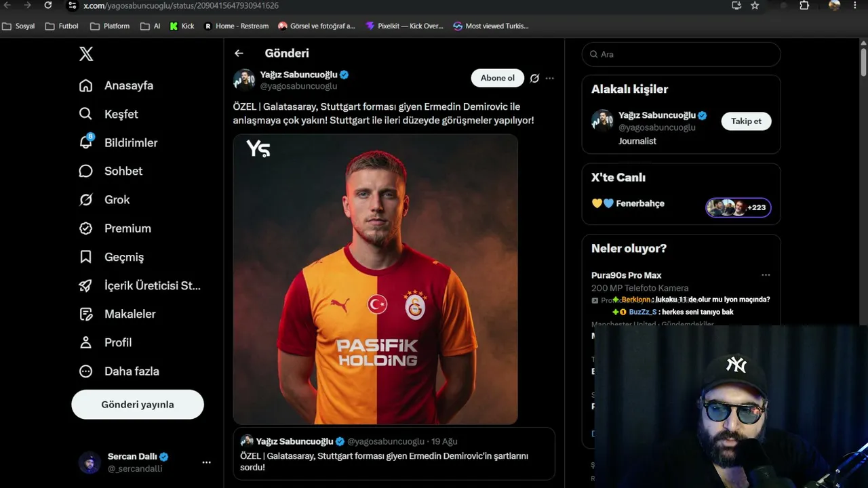Click the Neler oluyor? heading
The width and height of the screenshot is (868, 488).
click(x=629, y=249)
